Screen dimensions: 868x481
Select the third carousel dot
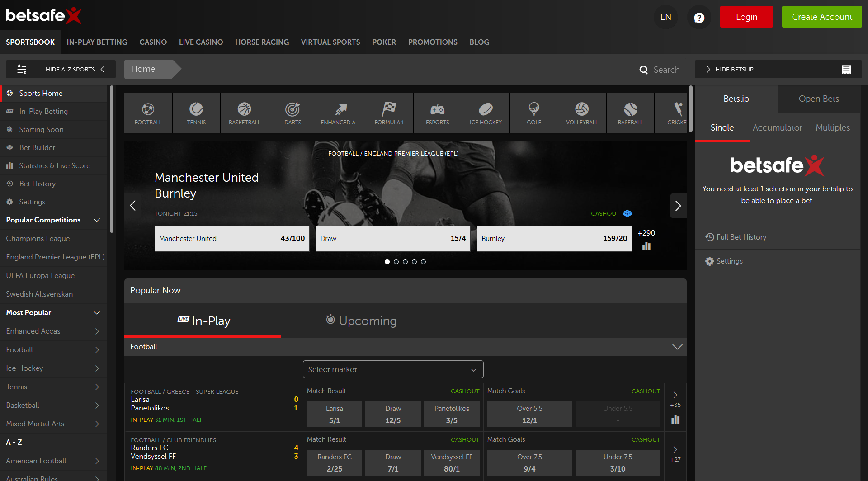coord(405,262)
